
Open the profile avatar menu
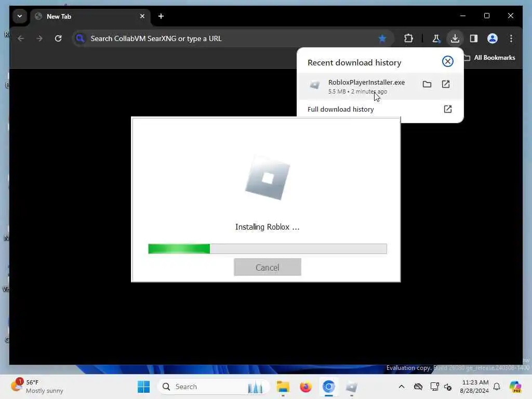(x=493, y=38)
